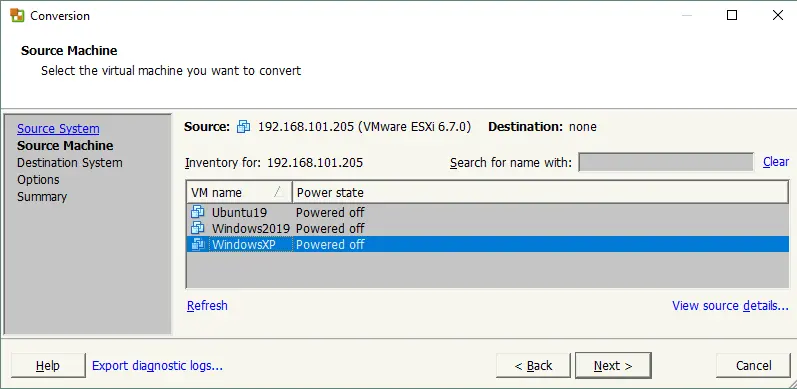This screenshot has width=797, height=389.
Task: Select the Summary step in sidebar
Action: pyautogui.click(x=42, y=197)
